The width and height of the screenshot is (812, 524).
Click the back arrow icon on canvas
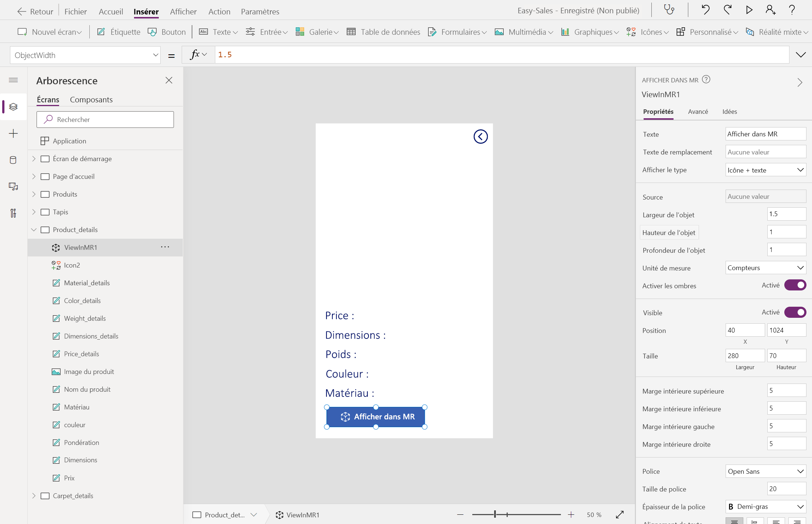[480, 137]
